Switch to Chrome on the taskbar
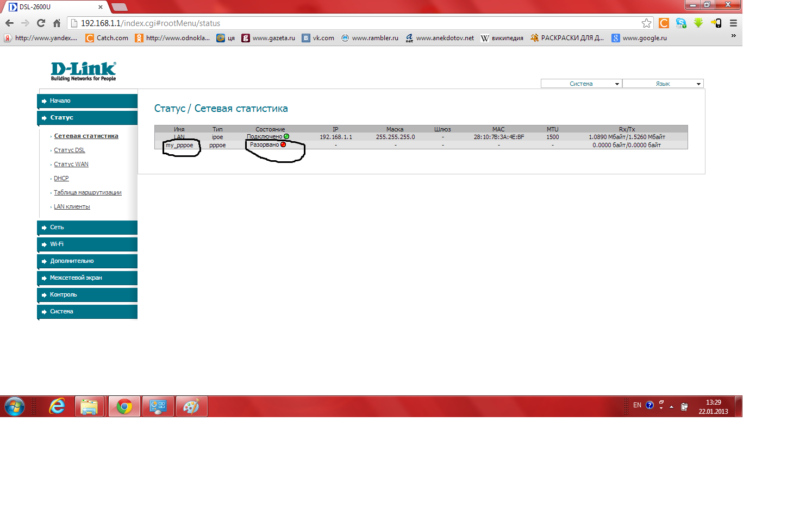The height and width of the screenshot is (529, 812). coord(124,406)
